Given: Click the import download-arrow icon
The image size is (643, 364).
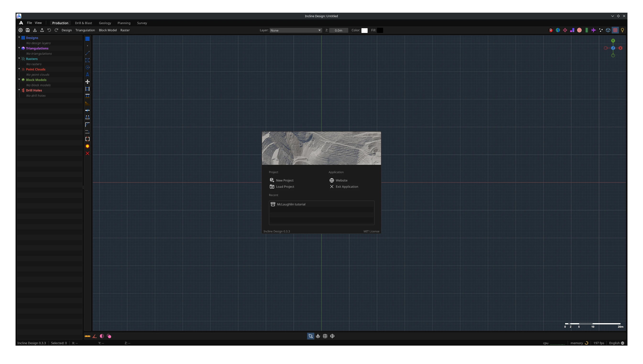Looking at the screenshot, I should tap(35, 30).
